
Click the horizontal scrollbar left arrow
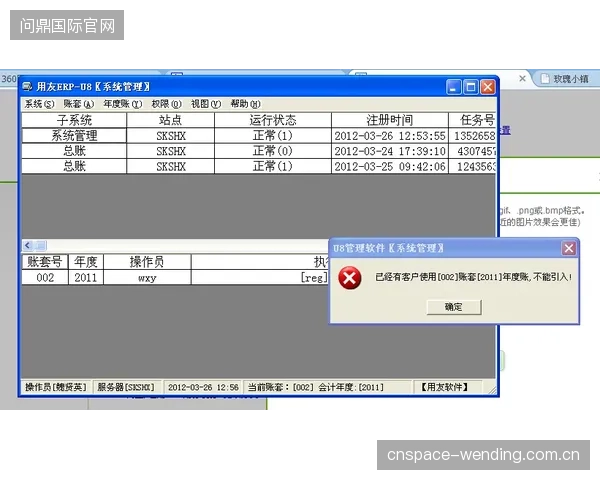click(x=28, y=245)
